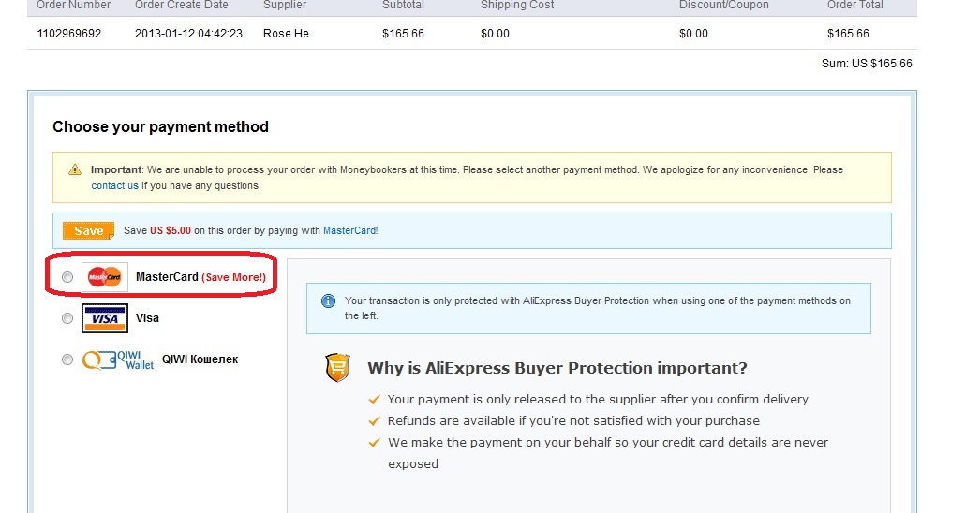Click the Visa card logo
980x513 pixels.
click(x=105, y=318)
